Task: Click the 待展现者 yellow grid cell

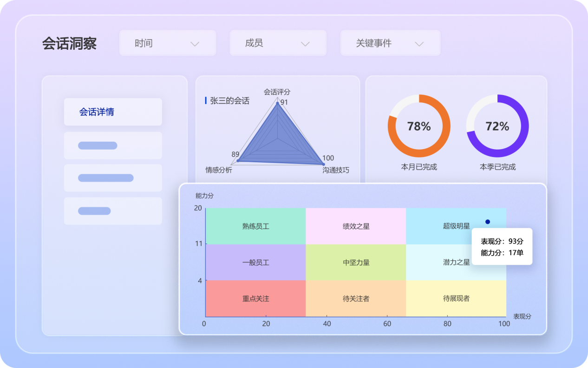Action: 456,299
